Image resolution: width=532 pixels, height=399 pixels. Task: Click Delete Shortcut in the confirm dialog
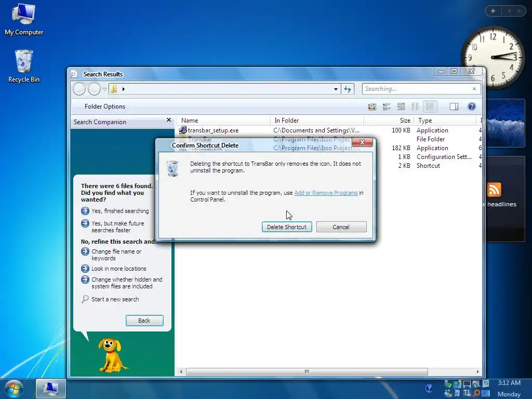click(x=287, y=227)
